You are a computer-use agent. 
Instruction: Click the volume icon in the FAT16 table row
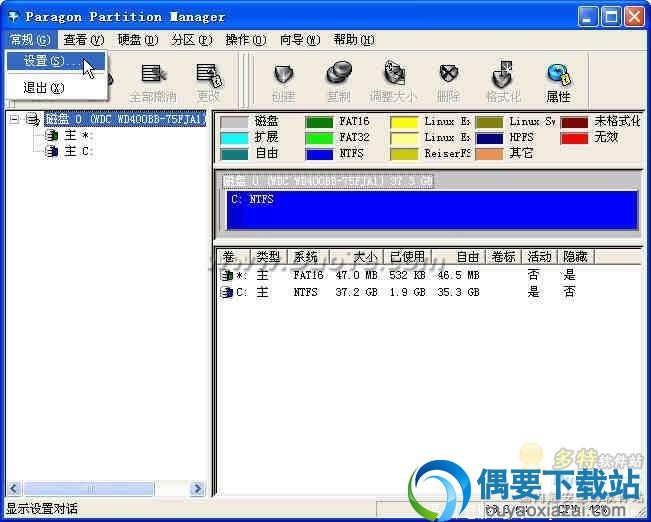click(227, 275)
